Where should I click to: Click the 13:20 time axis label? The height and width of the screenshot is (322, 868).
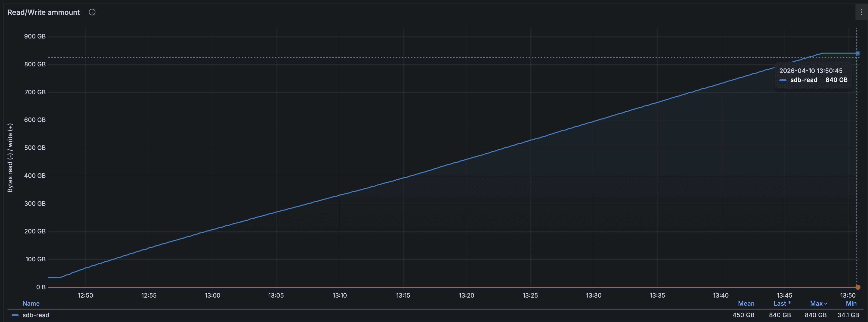click(466, 295)
